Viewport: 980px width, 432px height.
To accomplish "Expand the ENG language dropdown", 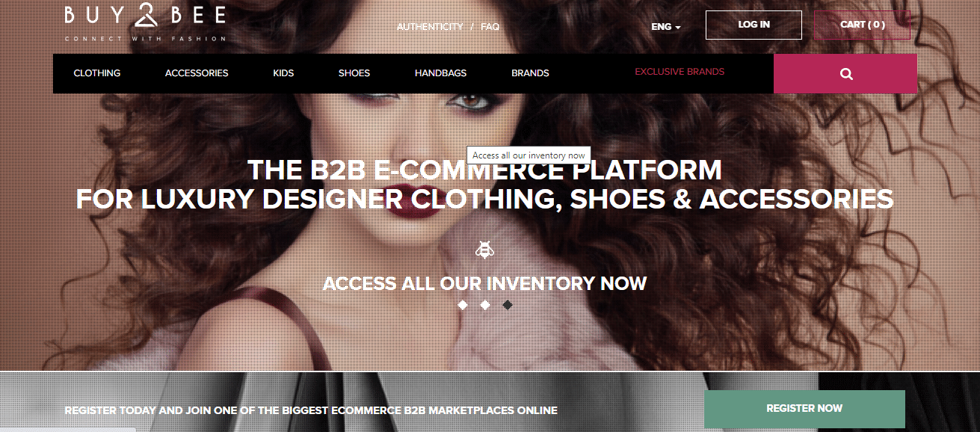I will [665, 27].
